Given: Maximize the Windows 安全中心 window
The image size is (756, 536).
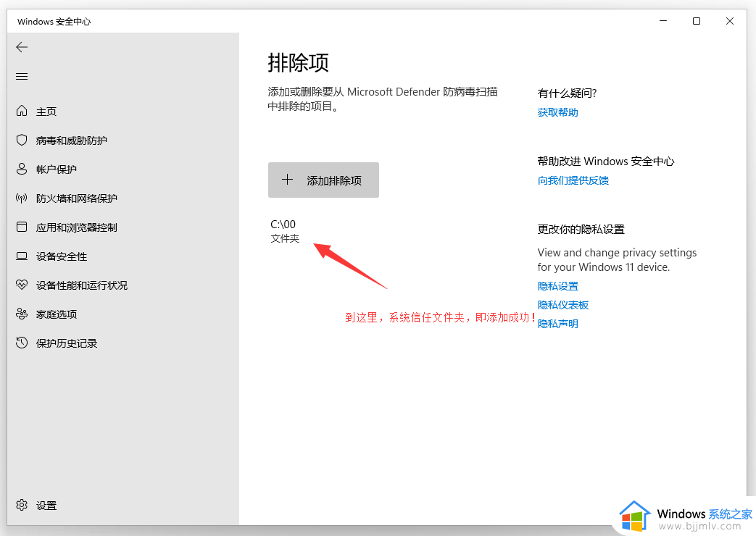Looking at the screenshot, I should click(x=697, y=21).
